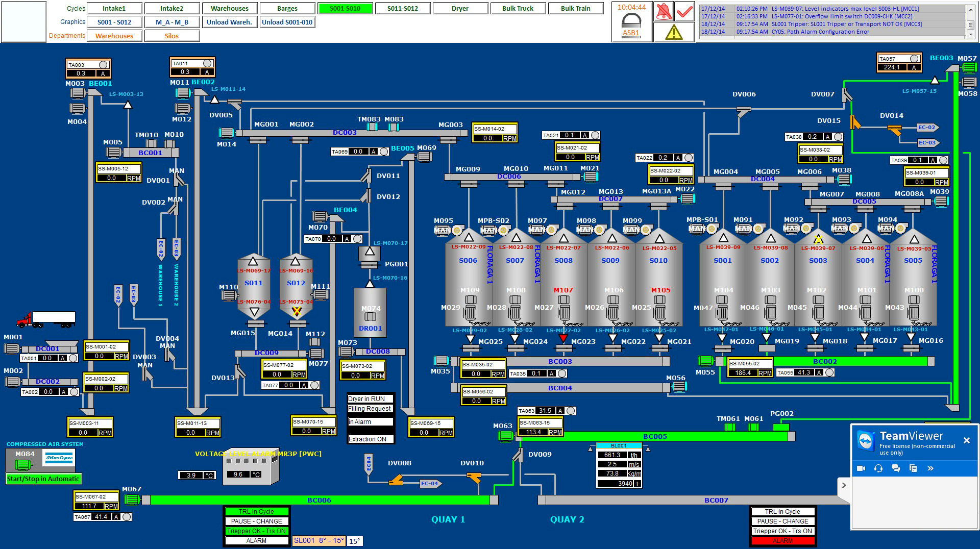Select alarm row LS-M077-01 Overflow limit switch
This screenshot has width=980, height=549.
click(x=832, y=16)
